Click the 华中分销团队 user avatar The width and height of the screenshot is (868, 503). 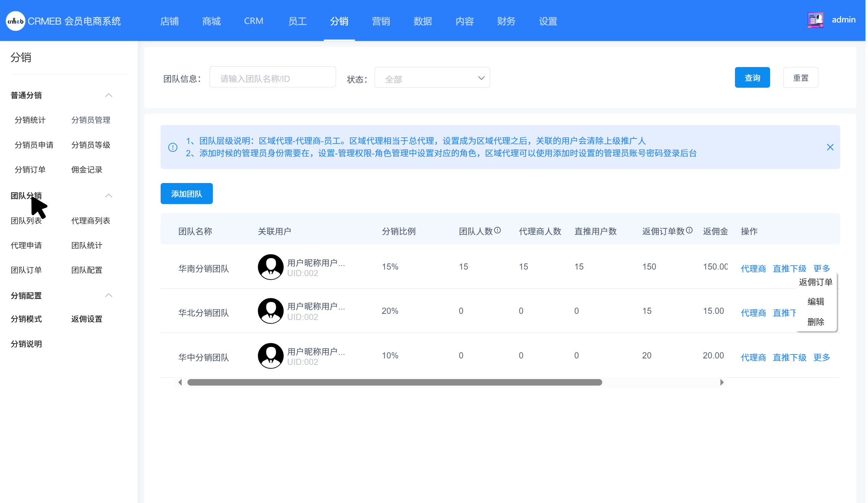pyautogui.click(x=270, y=356)
